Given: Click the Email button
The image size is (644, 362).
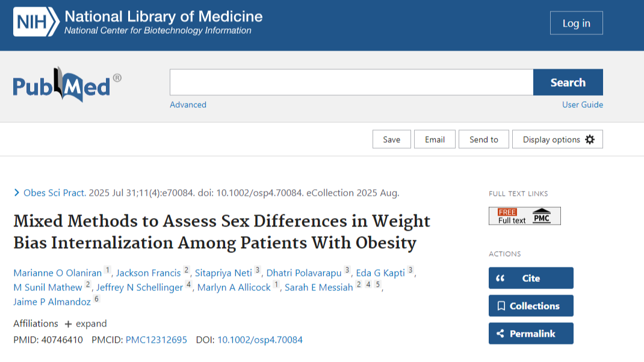Looking at the screenshot, I should point(435,139).
